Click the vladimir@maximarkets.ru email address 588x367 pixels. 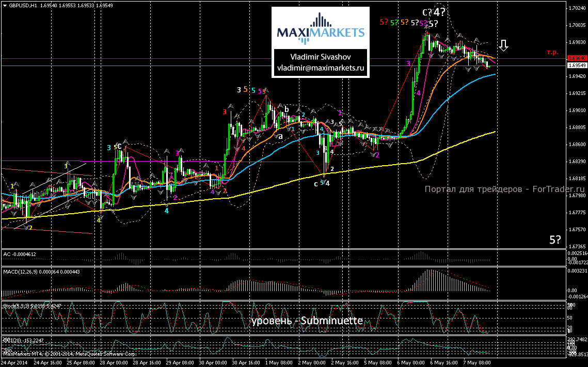321,68
